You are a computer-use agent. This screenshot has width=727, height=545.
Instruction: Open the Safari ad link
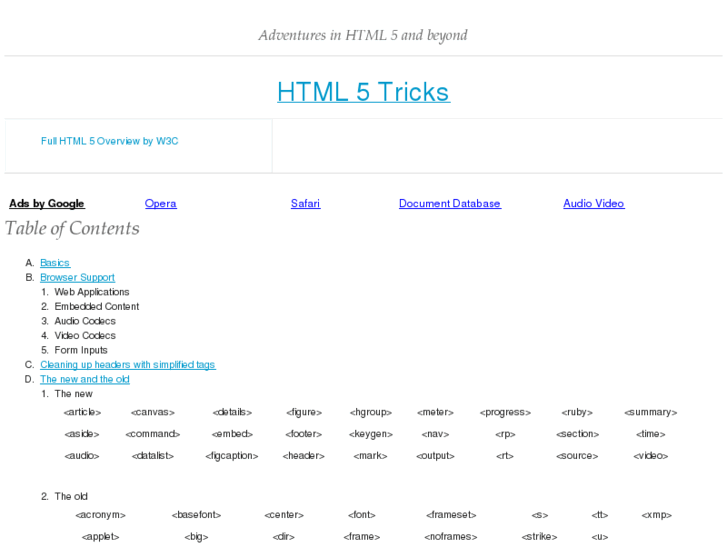[x=306, y=203]
